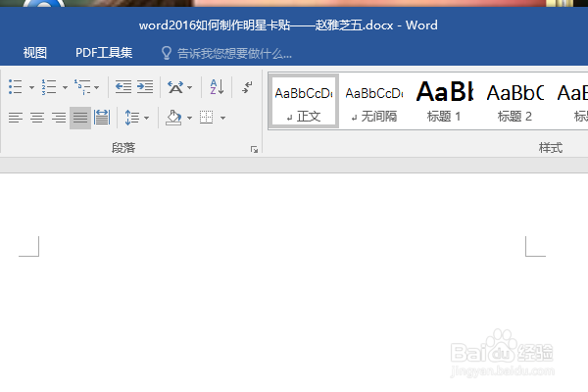This screenshot has width=588, height=392.
Task: Select the 无间隔 style
Action: point(374,101)
